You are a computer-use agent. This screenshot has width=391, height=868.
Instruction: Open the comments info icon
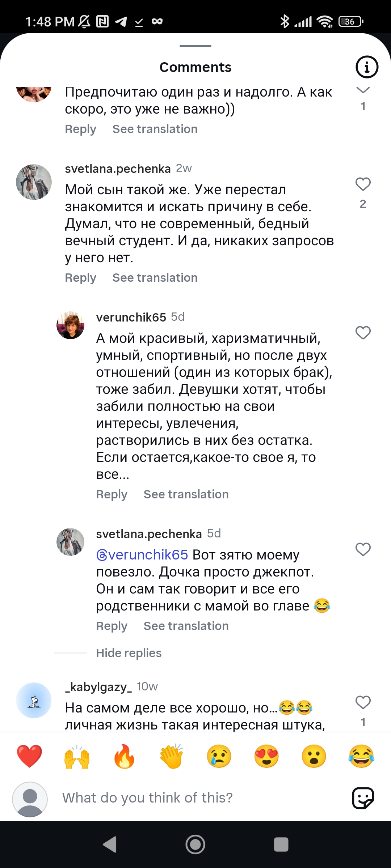(x=367, y=67)
